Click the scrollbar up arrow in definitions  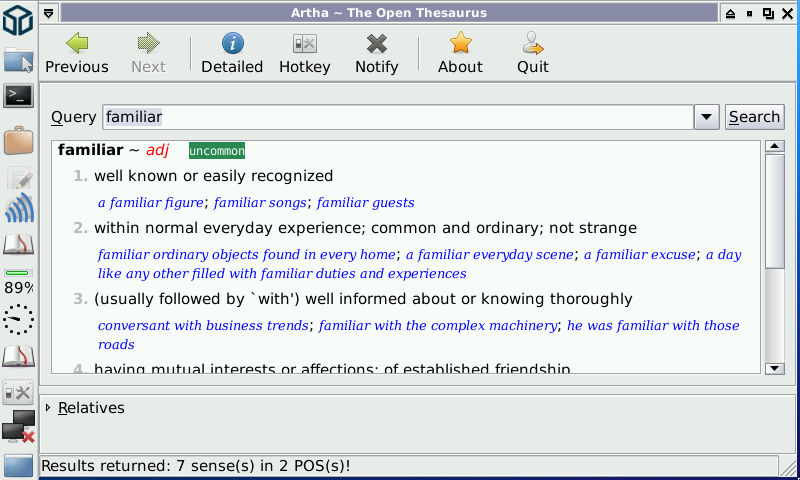[774, 146]
